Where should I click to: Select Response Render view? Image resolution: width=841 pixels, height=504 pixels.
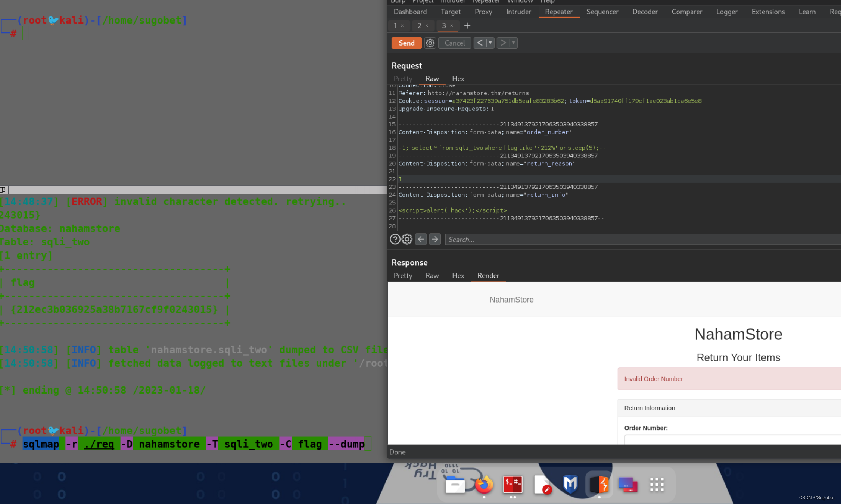tap(488, 276)
